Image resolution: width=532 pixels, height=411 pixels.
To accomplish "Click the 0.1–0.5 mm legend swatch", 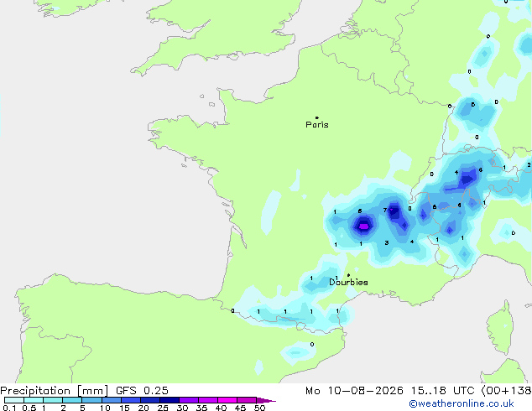I will tap(14, 400).
